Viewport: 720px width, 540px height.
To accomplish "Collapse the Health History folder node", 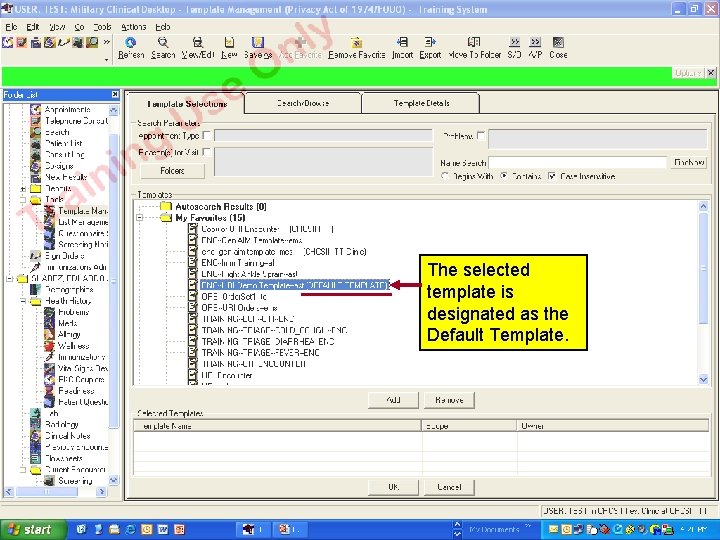I will (x=23, y=301).
